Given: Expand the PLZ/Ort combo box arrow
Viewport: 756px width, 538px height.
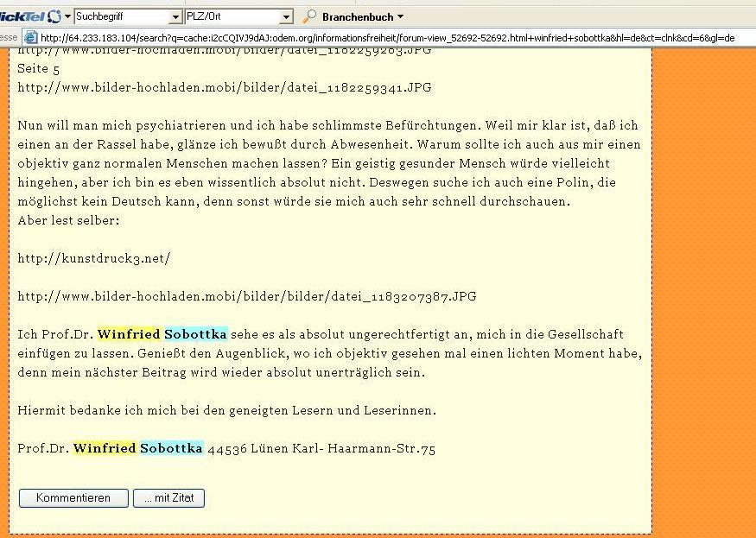Looking at the screenshot, I should point(286,17).
